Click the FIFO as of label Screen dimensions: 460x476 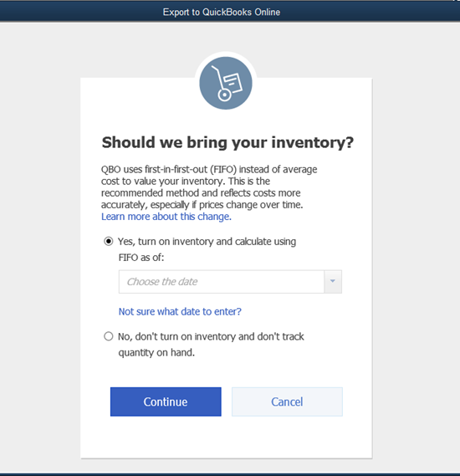141,258
